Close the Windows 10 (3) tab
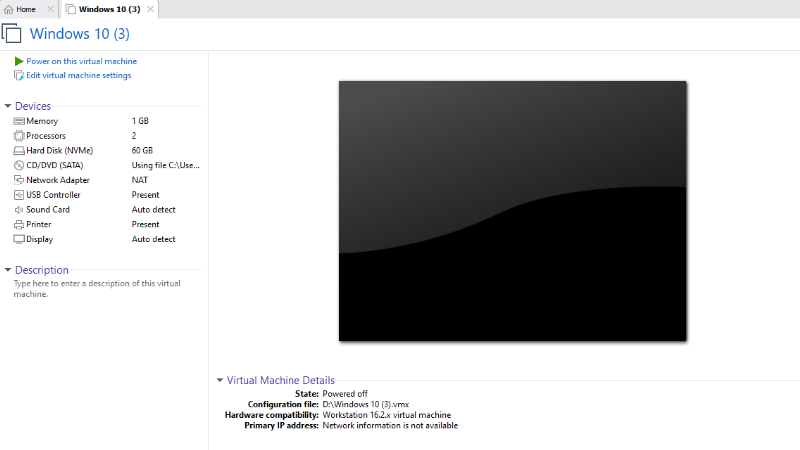Screen dimensions: 800x450 (x=150, y=9)
